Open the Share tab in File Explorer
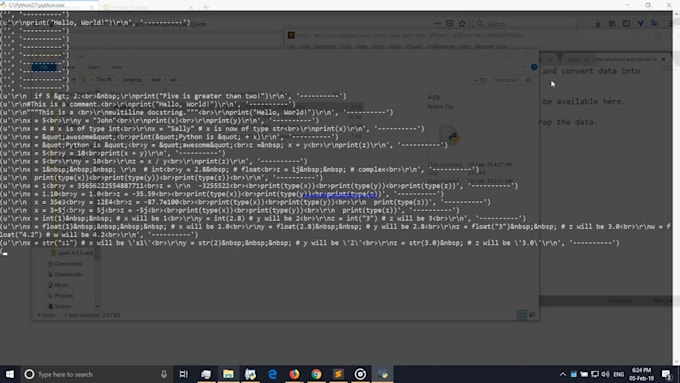This screenshot has width=680, height=383. pyautogui.click(x=93, y=67)
